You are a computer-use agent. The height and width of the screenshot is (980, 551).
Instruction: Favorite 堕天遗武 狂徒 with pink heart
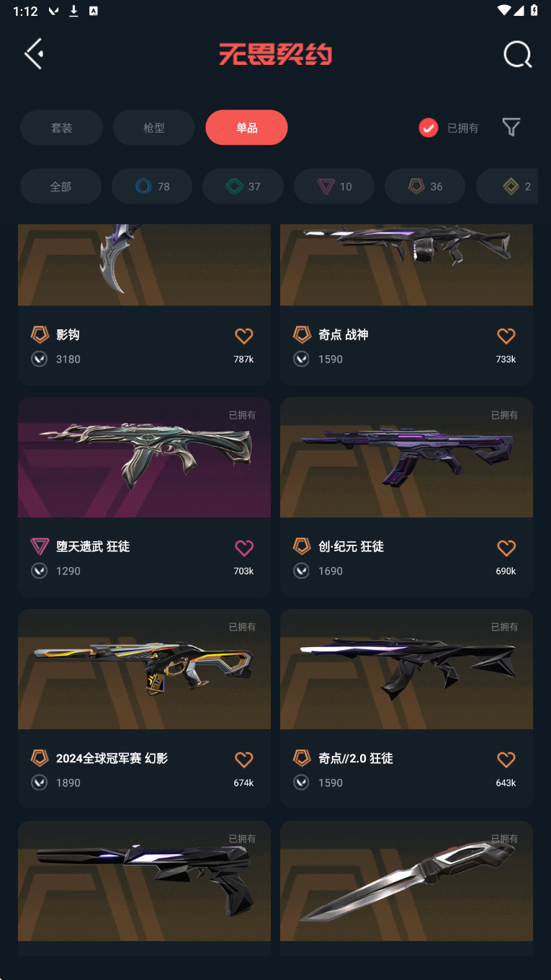[x=244, y=548]
